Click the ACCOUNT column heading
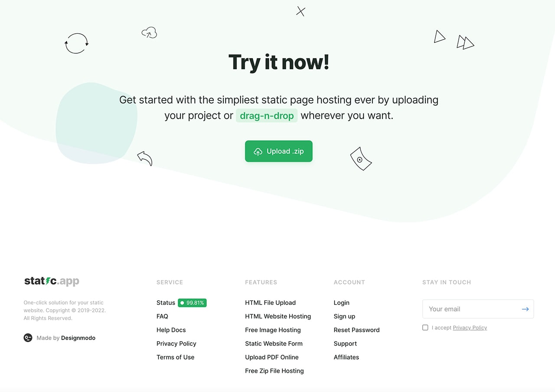Screen dimensions: 555x392 (349, 282)
